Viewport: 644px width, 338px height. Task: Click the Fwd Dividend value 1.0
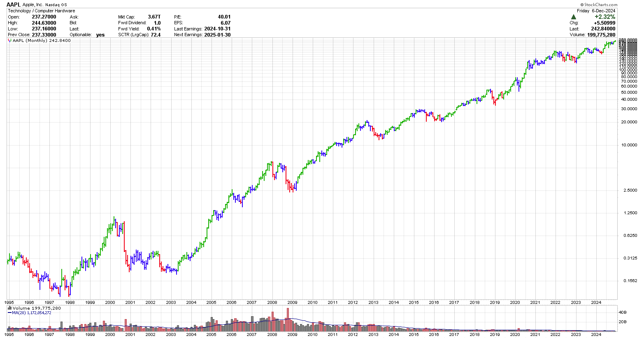pyautogui.click(x=157, y=23)
